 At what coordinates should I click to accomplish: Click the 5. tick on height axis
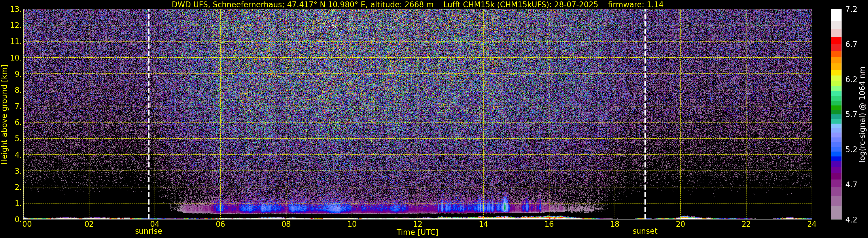coord(18,139)
